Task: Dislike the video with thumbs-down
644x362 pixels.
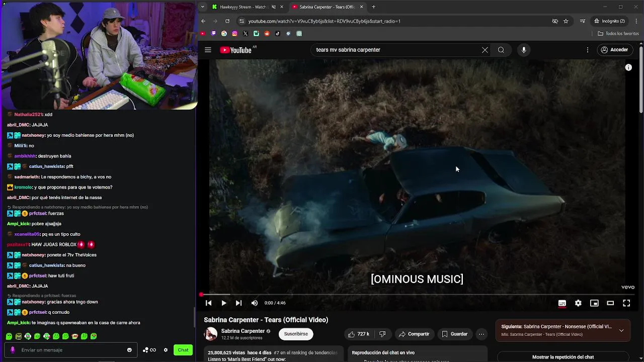Action: pos(382,334)
